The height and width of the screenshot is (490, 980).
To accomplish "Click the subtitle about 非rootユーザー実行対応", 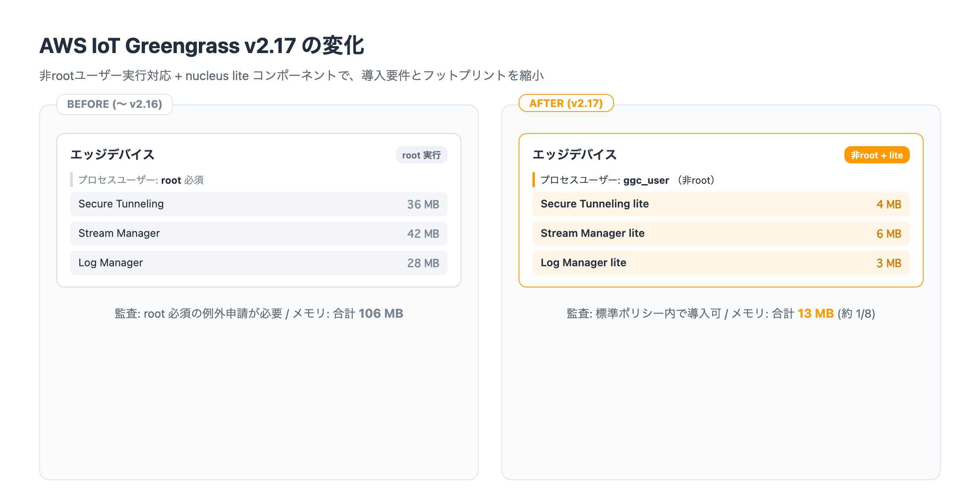I will click(292, 76).
